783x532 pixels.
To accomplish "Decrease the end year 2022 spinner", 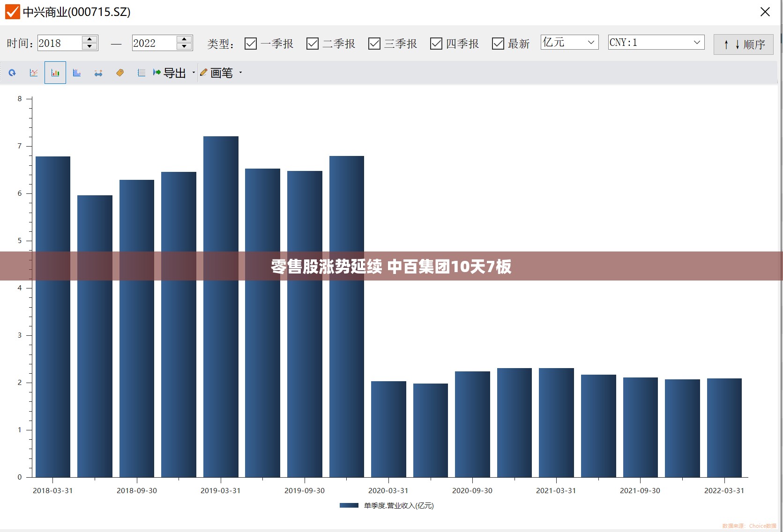I will click(x=184, y=46).
